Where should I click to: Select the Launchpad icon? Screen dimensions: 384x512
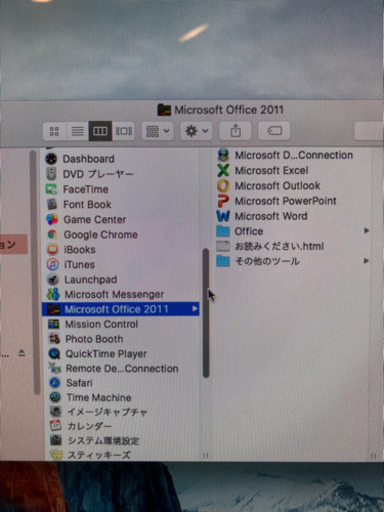(53, 280)
